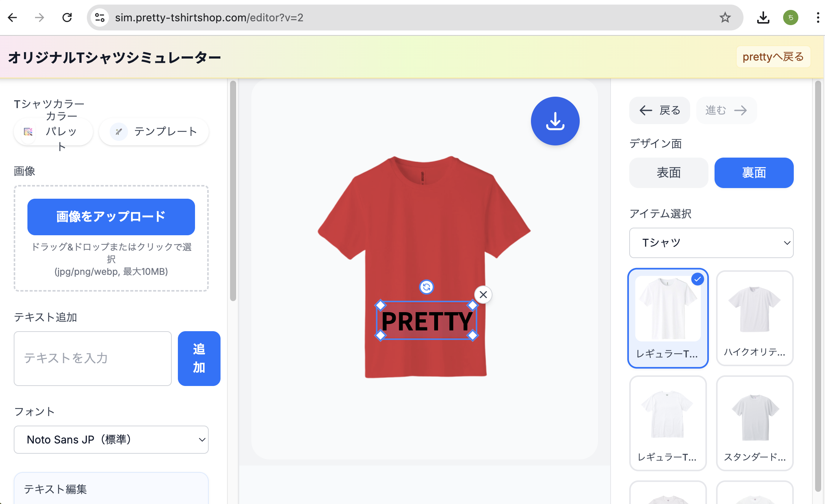Click the 画像をアップロード button
Image resolution: width=825 pixels, height=504 pixels.
(111, 217)
